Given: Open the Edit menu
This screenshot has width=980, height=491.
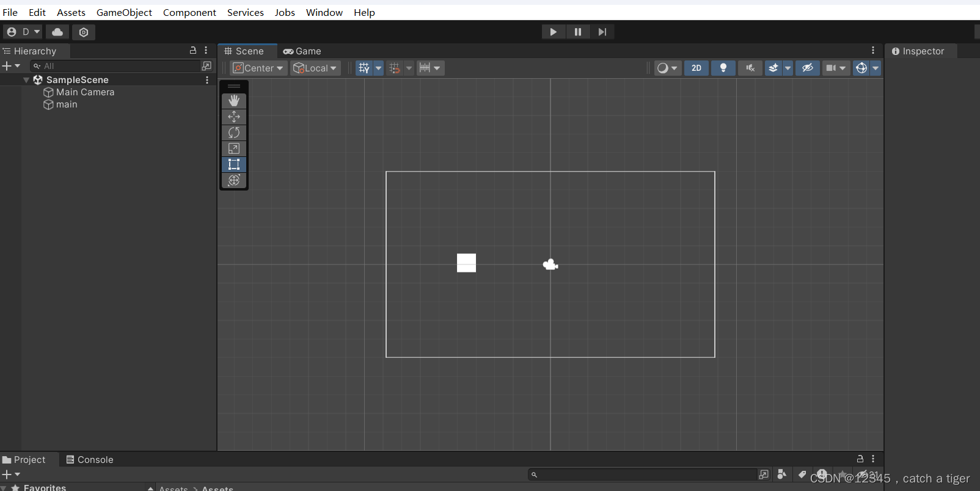Looking at the screenshot, I should pos(37,12).
